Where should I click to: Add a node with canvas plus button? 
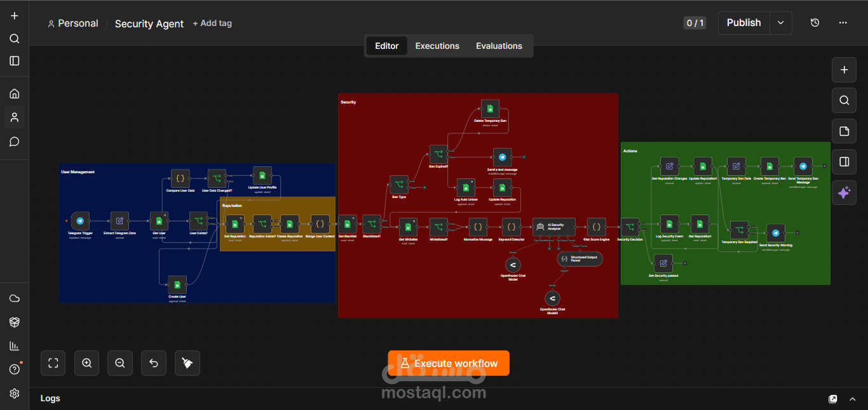844,70
